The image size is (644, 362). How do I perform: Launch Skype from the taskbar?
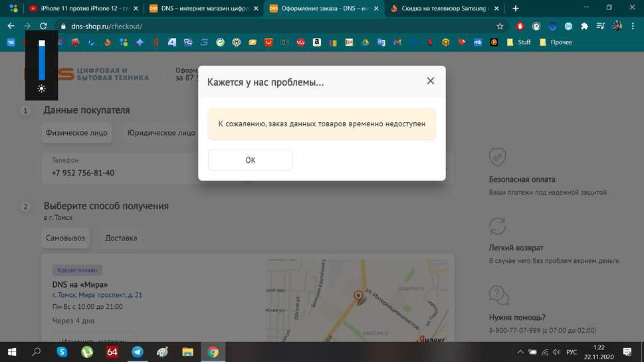(62, 352)
